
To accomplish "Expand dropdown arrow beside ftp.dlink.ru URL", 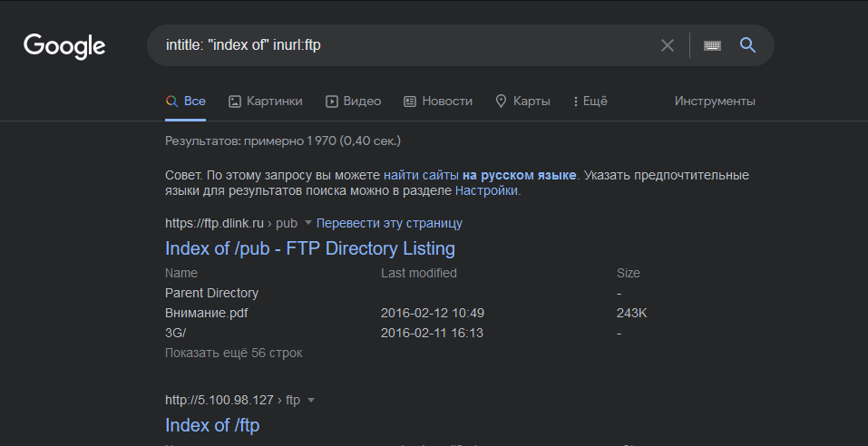I will 307,223.
